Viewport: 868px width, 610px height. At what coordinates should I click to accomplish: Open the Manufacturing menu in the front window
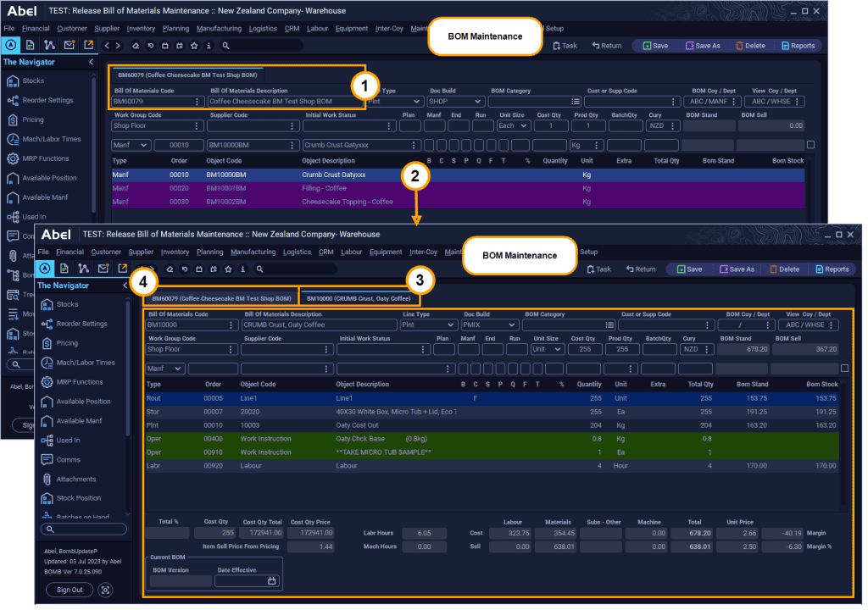pyautogui.click(x=253, y=252)
